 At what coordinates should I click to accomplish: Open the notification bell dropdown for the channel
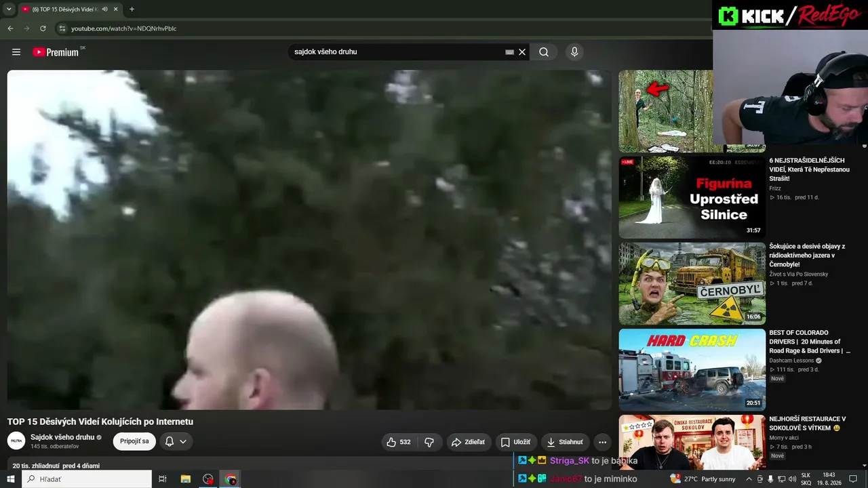[x=176, y=442]
